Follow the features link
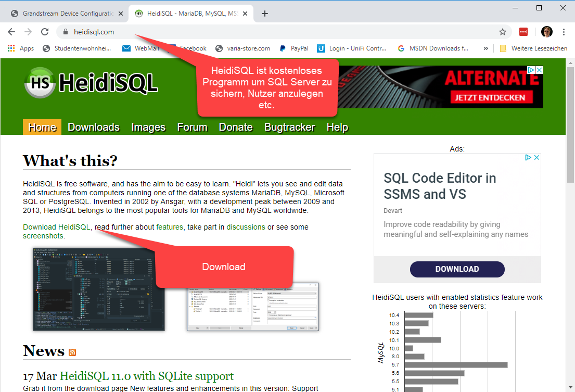 170,227
